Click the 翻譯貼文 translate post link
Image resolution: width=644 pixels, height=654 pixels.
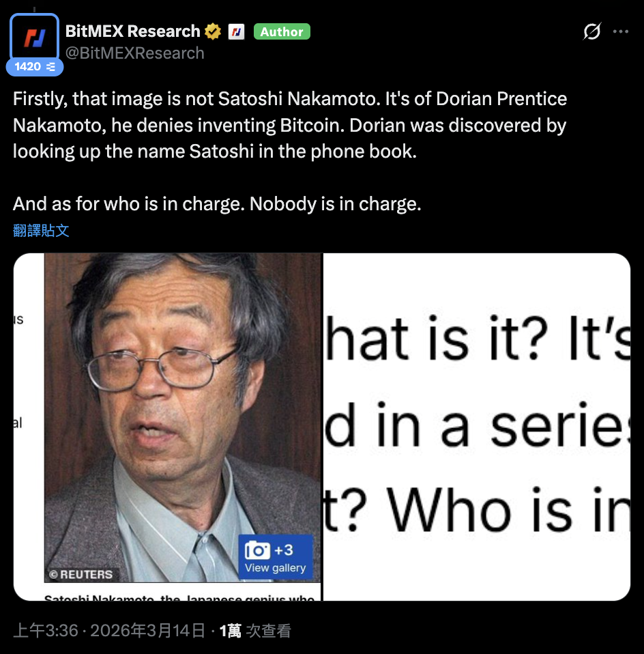pyautogui.click(x=41, y=230)
